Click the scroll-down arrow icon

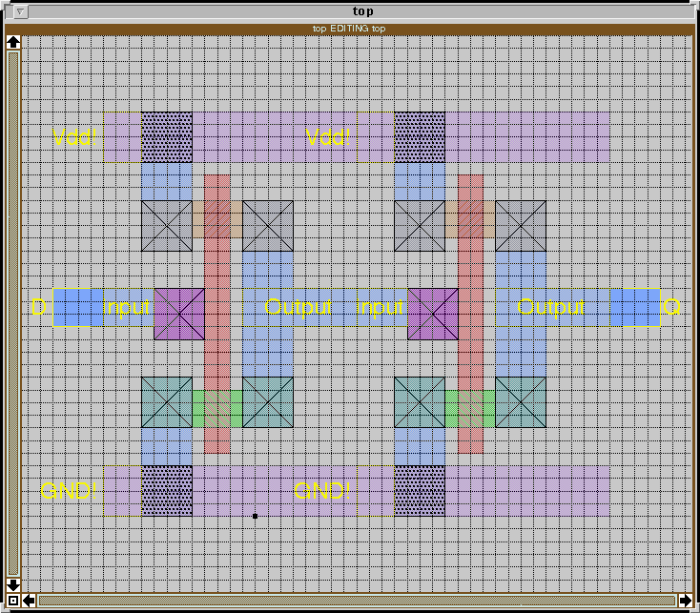(x=13, y=585)
